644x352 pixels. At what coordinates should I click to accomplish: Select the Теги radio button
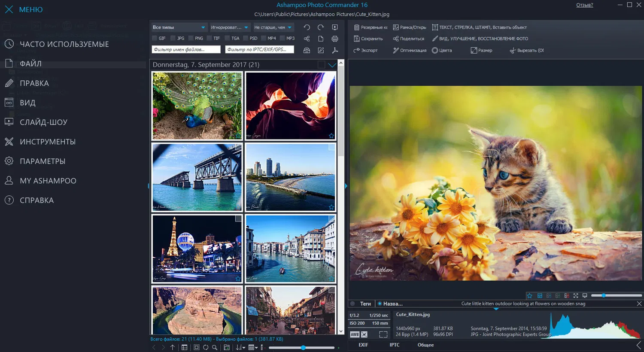click(353, 303)
